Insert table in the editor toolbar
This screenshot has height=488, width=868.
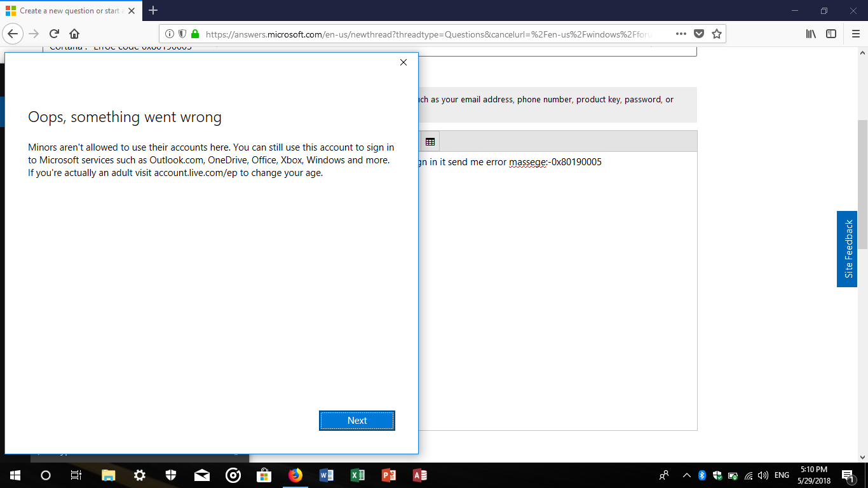(x=430, y=142)
